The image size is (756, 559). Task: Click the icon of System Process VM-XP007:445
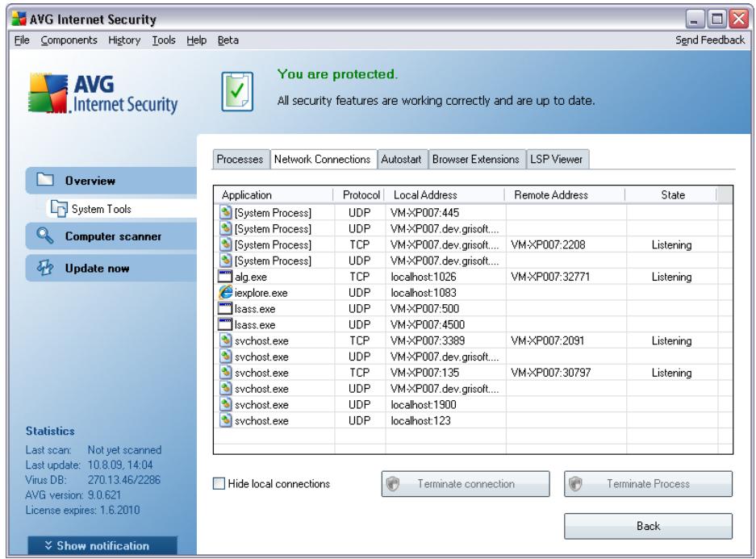point(225,212)
